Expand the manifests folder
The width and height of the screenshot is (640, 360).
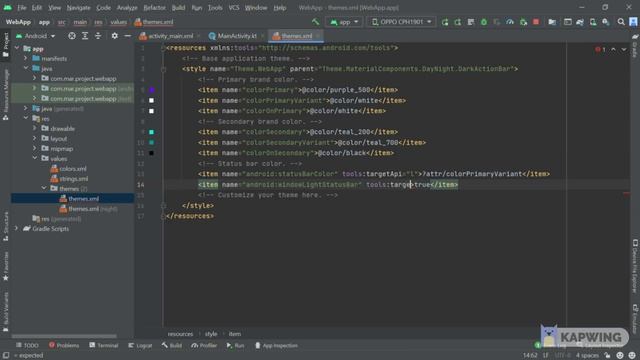26,58
